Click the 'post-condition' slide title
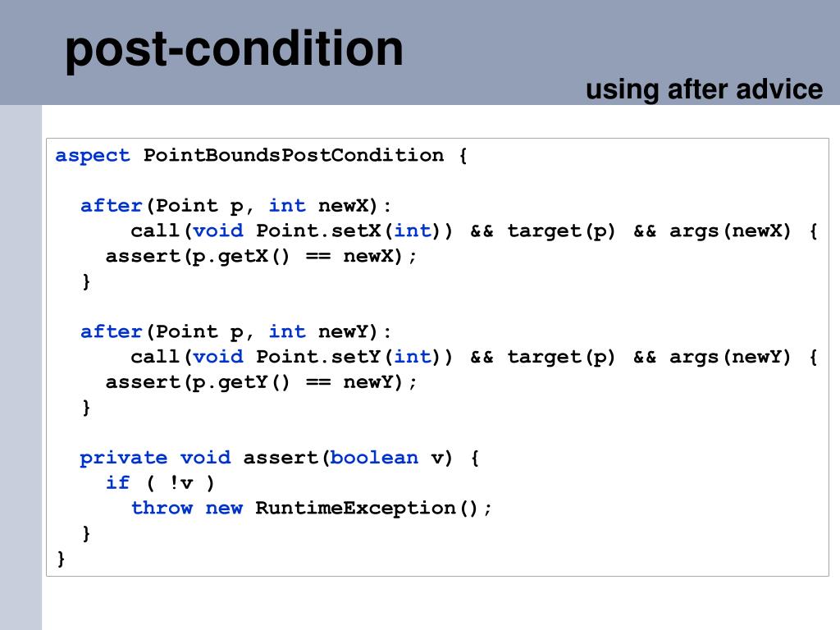Screen dimensions: 840x630 pos(234,49)
